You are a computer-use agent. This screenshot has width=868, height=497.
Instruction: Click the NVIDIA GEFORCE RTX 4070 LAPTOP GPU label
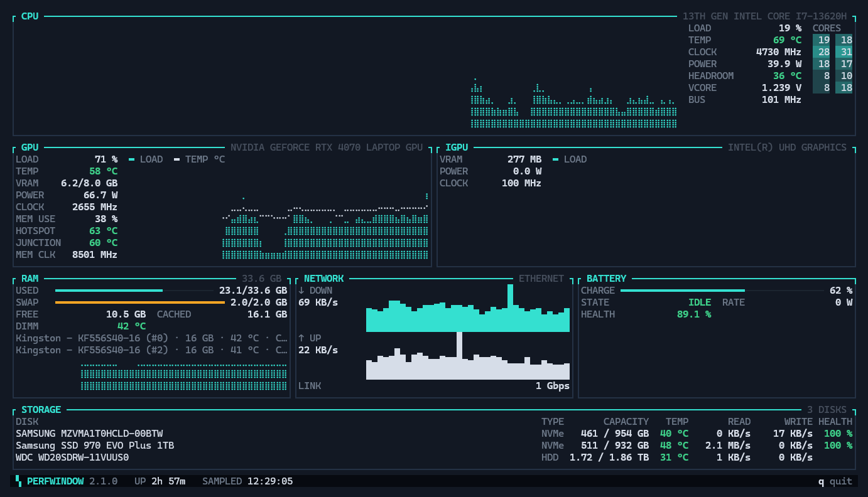327,147
